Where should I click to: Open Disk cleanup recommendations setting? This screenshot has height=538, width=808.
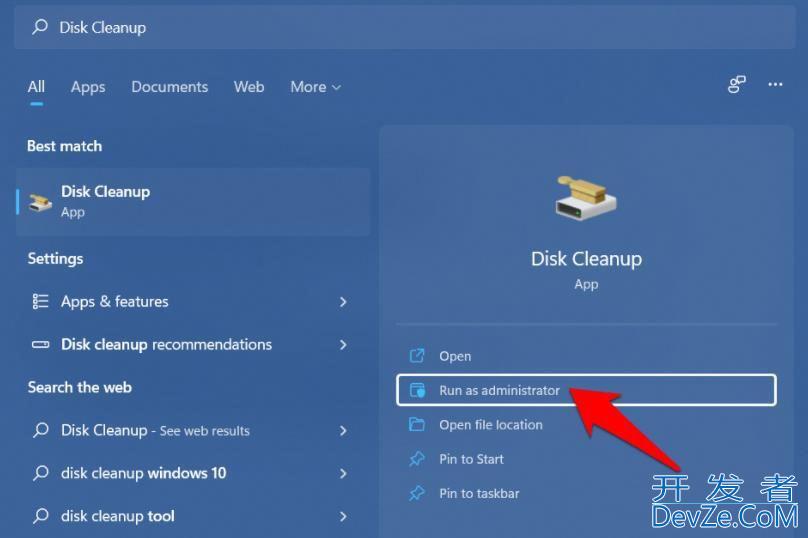193,344
